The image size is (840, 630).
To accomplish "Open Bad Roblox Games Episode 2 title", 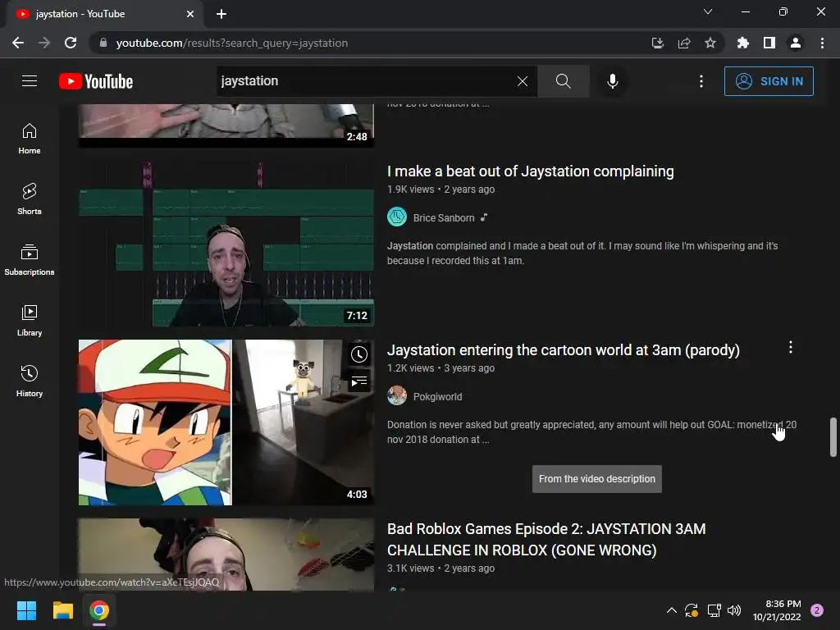I will tap(546, 540).
